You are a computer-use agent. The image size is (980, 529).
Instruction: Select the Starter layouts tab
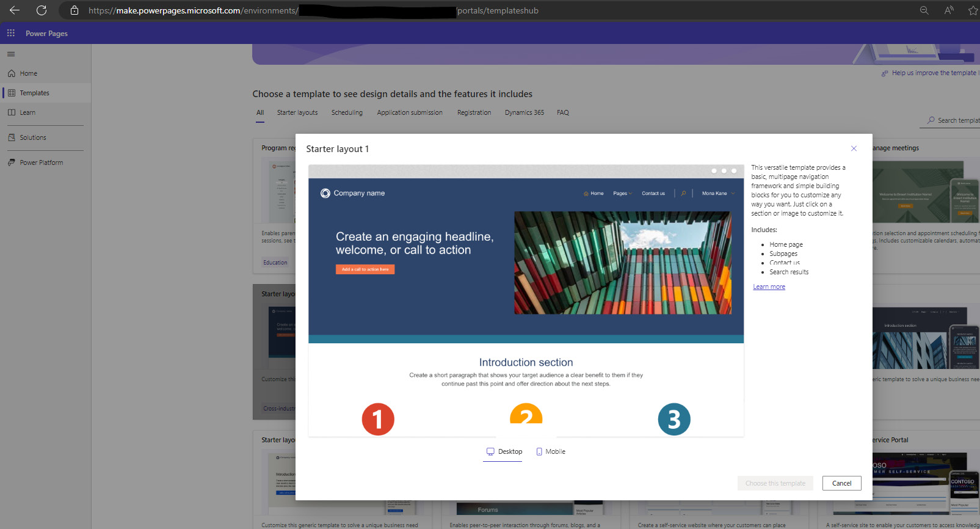coord(297,112)
